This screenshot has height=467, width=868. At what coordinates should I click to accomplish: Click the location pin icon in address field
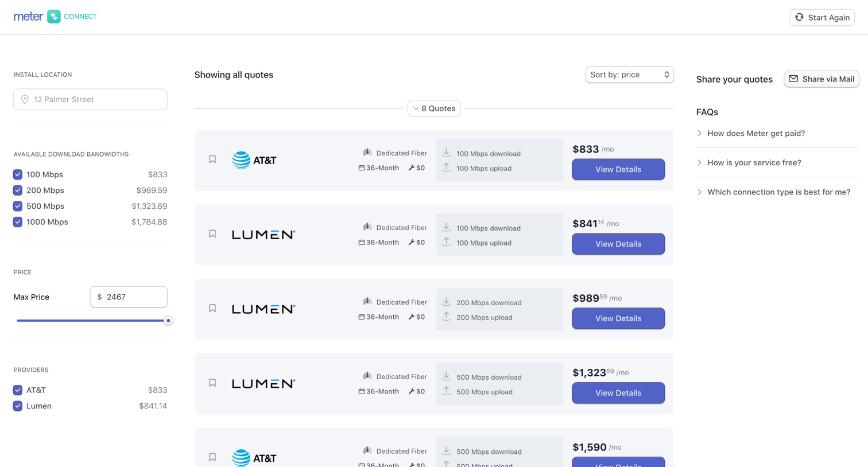click(x=25, y=99)
